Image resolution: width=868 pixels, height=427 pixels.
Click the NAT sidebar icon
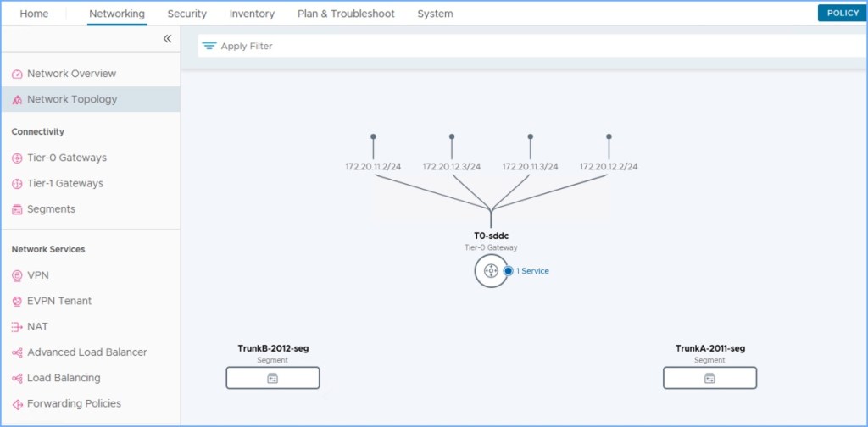(18, 327)
